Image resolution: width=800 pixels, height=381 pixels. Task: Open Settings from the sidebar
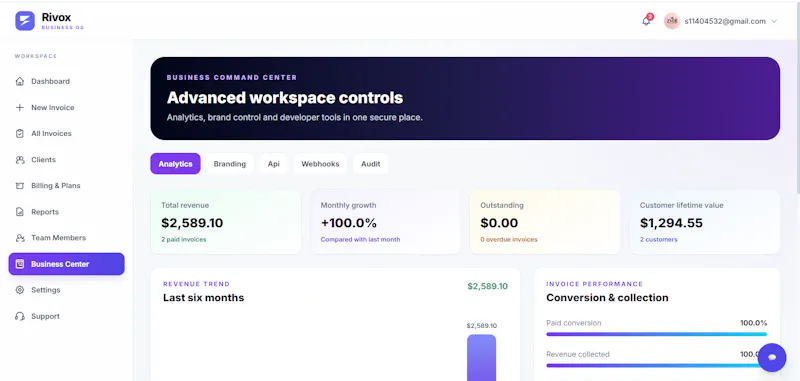point(66,290)
